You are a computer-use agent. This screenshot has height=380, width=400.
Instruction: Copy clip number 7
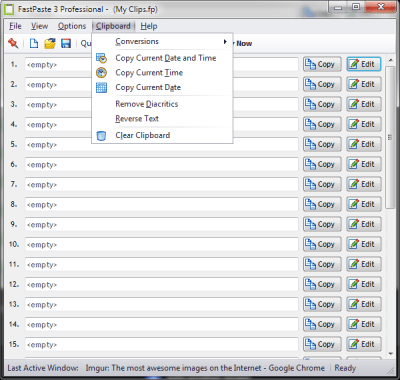tap(322, 184)
